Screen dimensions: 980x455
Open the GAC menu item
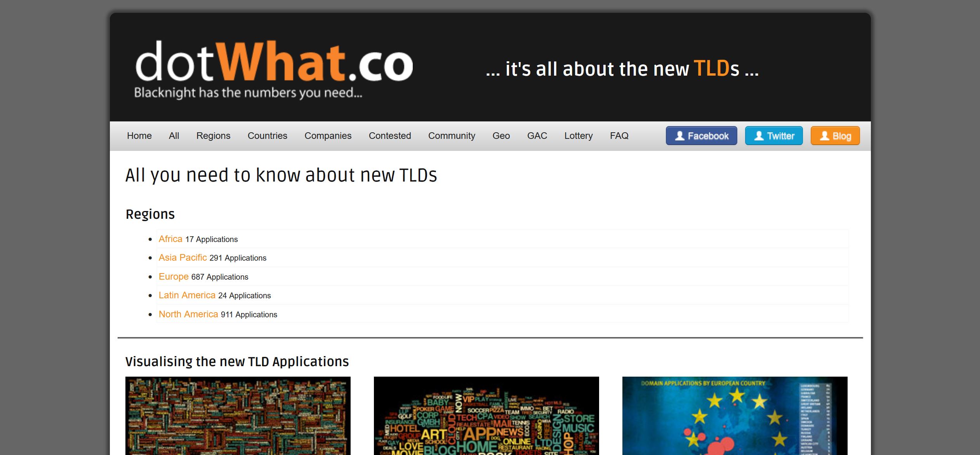pos(537,136)
